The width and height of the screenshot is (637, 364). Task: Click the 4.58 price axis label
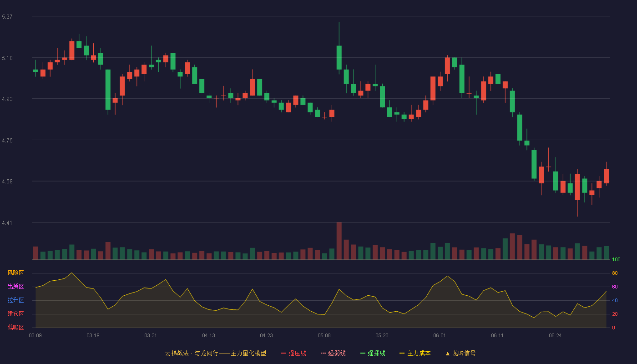coord(7,182)
